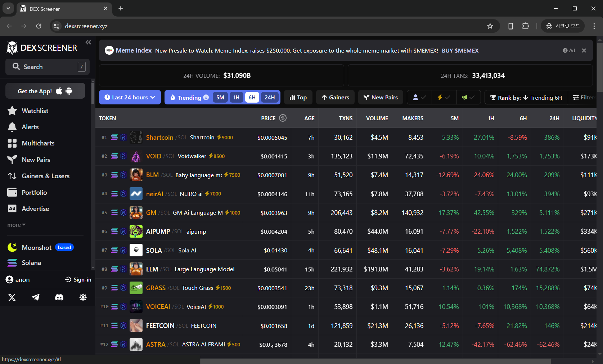603x364 pixels.
Task: Open the browser extensions puzzle icon
Action: click(x=526, y=26)
